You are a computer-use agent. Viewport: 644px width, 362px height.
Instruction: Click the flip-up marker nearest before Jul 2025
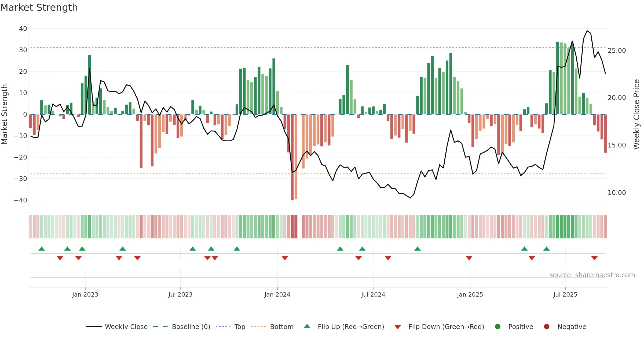click(547, 249)
